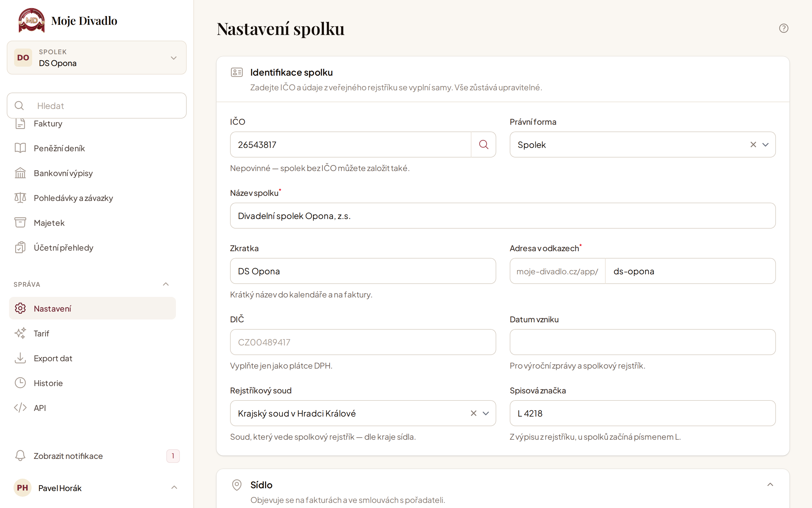
Task: Open Export dat from sidebar
Action: coord(92,358)
